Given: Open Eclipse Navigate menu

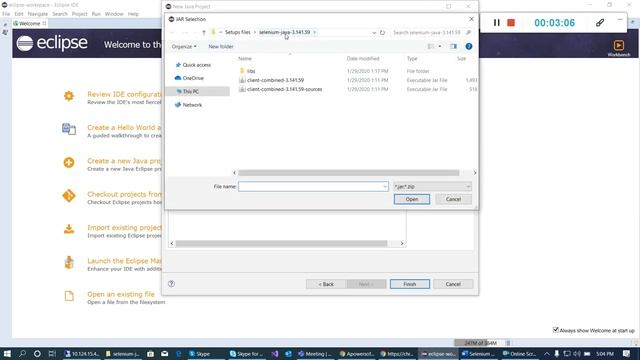Looking at the screenshot, I should [x=38, y=14].
